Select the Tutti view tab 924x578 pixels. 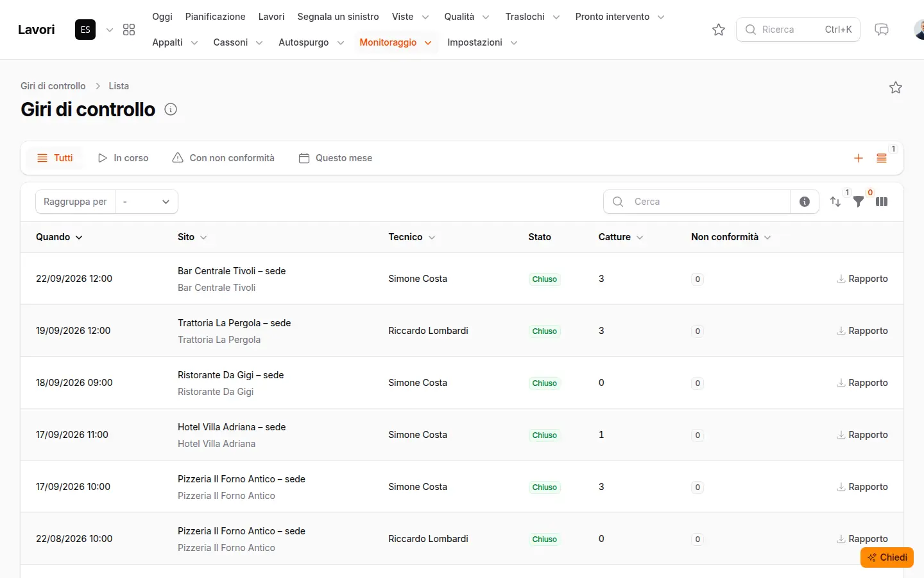tap(55, 158)
